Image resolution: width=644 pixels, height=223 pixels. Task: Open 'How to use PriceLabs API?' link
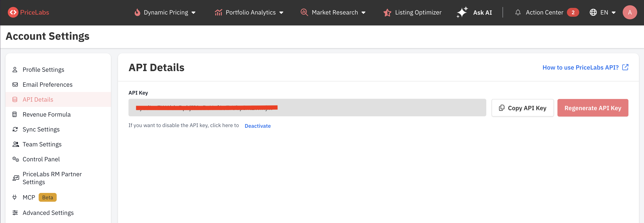[585, 67]
